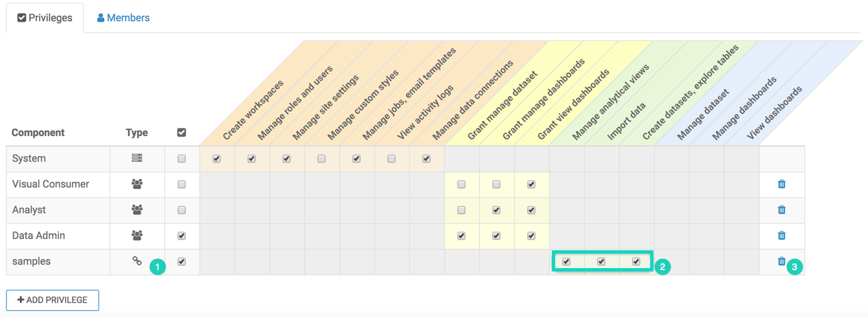
Task: Toggle select-all checkbox in header row
Action: coord(182,133)
